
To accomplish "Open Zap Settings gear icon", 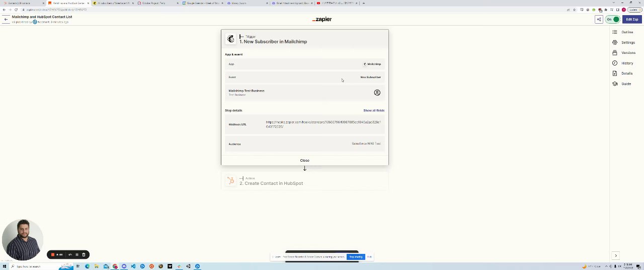I will pyautogui.click(x=614, y=42).
